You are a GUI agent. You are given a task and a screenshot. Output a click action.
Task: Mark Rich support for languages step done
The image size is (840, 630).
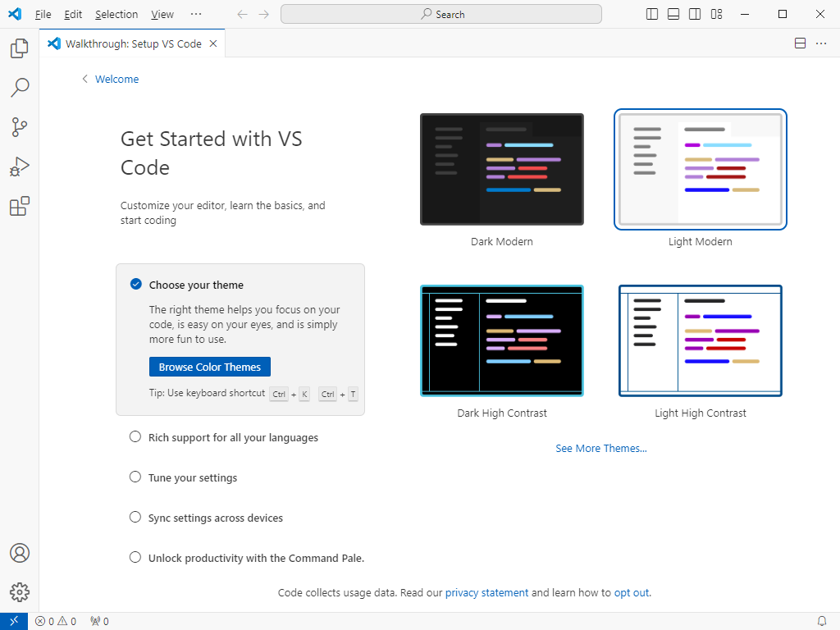click(x=135, y=436)
